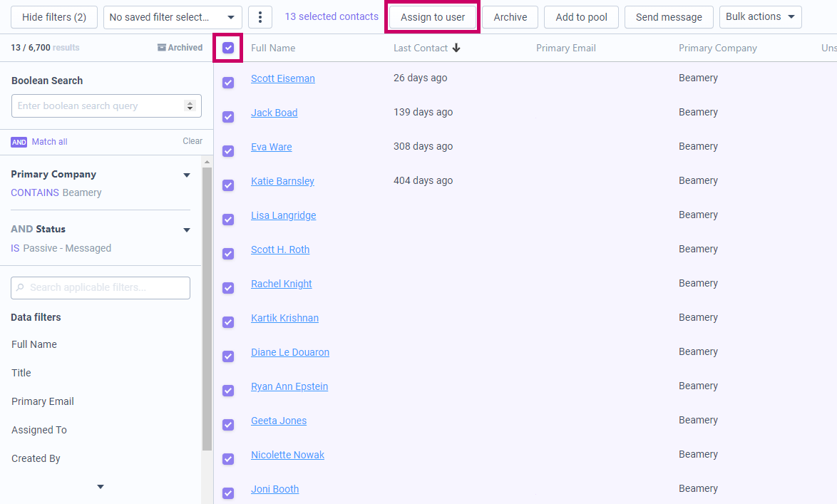
Task: Click Send message button
Action: click(669, 17)
